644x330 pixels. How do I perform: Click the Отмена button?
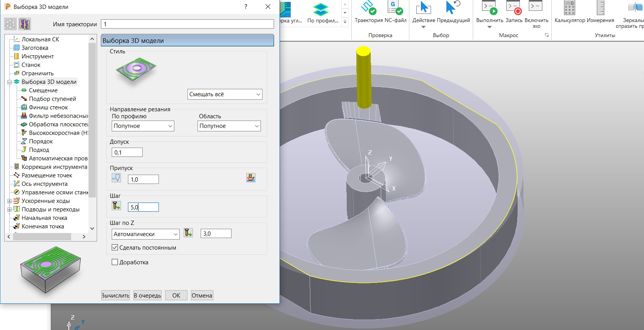202,295
